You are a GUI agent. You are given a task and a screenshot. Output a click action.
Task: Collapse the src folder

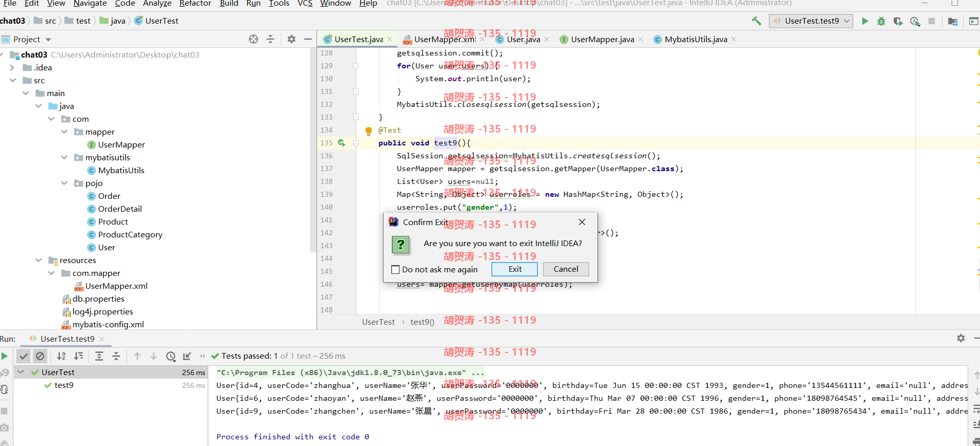coord(12,80)
